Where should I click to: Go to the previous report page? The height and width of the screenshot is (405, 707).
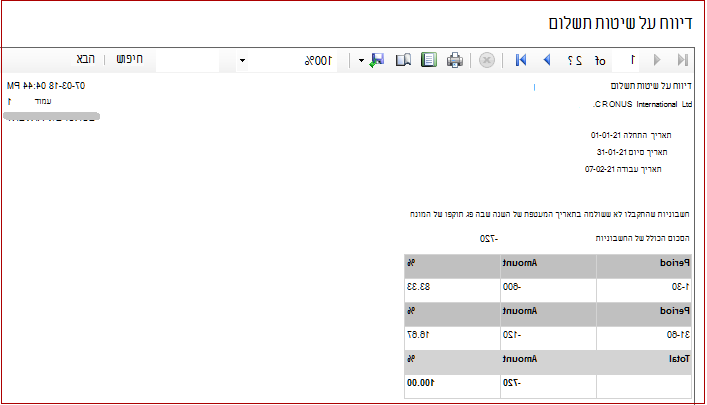click(x=657, y=60)
